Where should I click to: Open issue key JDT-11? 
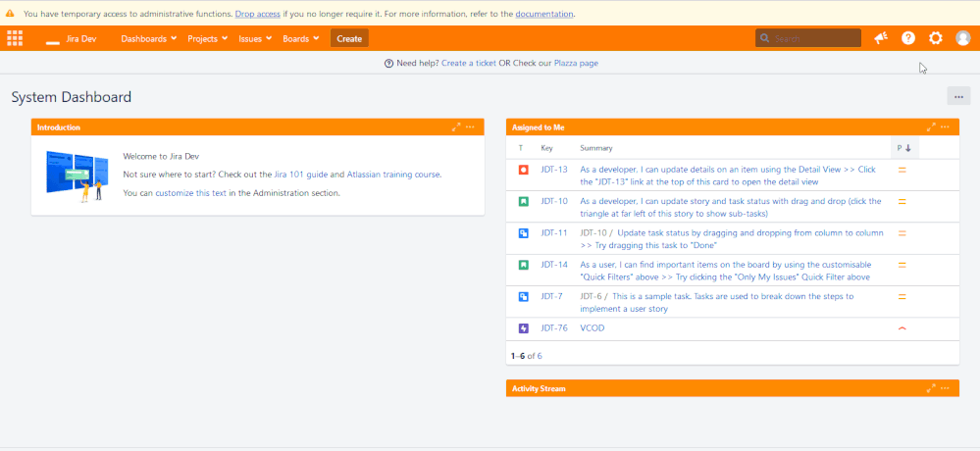554,233
